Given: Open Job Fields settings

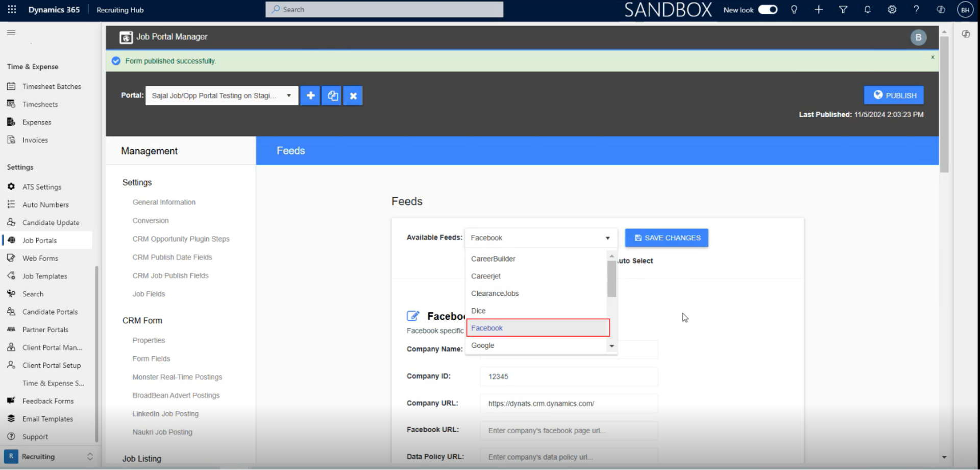Looking at the screenshot, I should 149,294.
